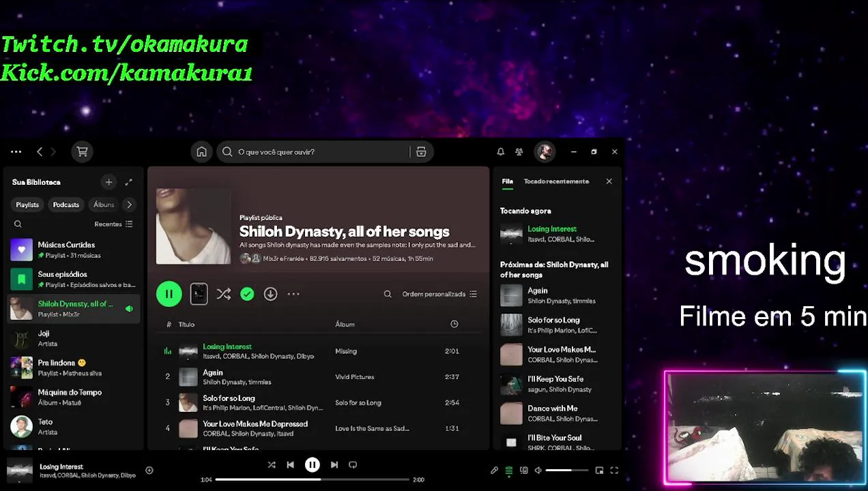Search within the library magnifier icon
This screenshot has width=868, height=491.
18,224
